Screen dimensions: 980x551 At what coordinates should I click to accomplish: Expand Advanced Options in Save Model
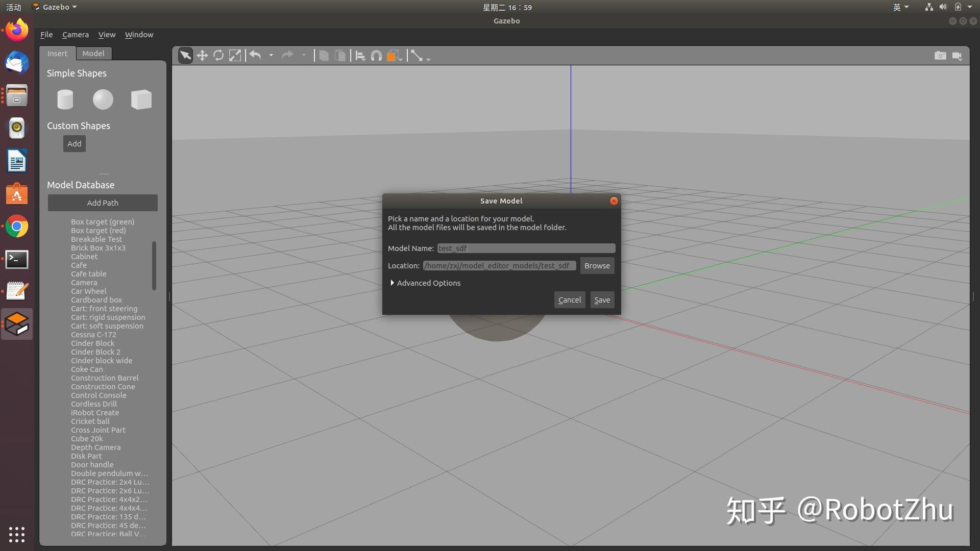click(425, 283)
